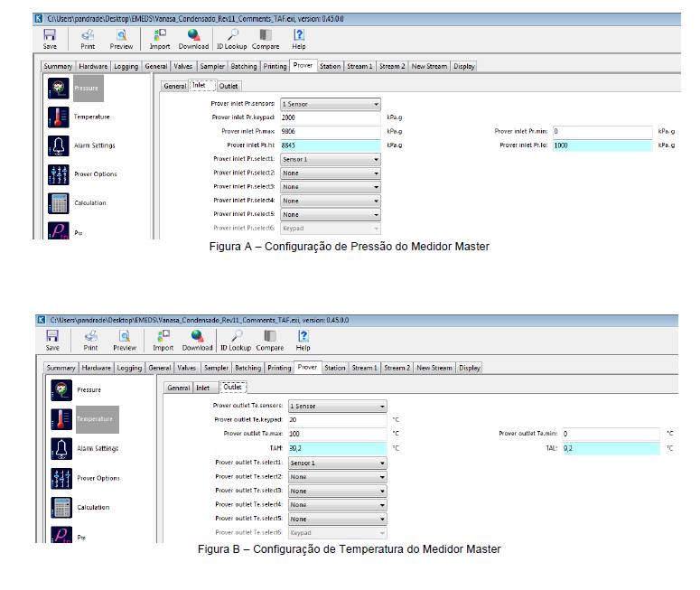Click Import icon in top window toolbar
The height and width of the screenshot is (590, 700).
[x=159, y=35]
